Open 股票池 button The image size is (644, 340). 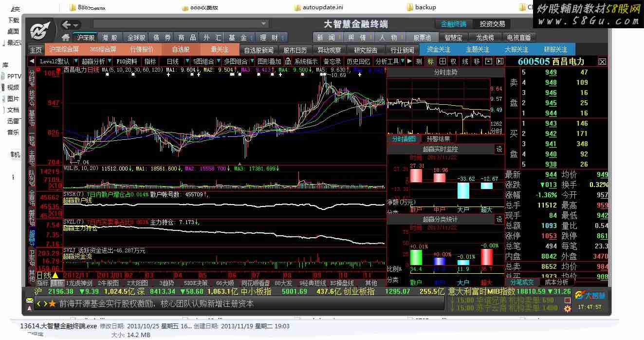click(x=422, y=38)
